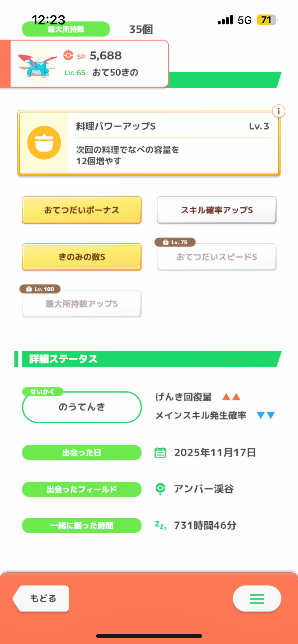Tap the Zzz sleep time icon
Screen dimensions: 298x644
(161, 525)
